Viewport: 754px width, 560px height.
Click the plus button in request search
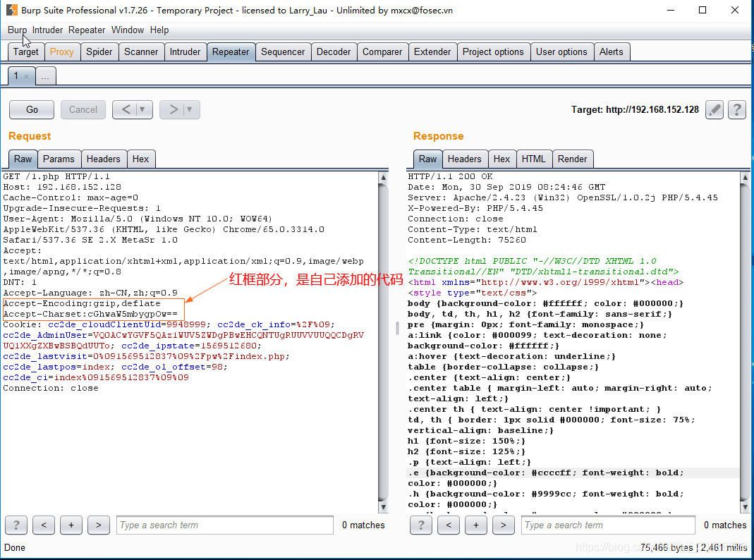click(x=71, y=525)
